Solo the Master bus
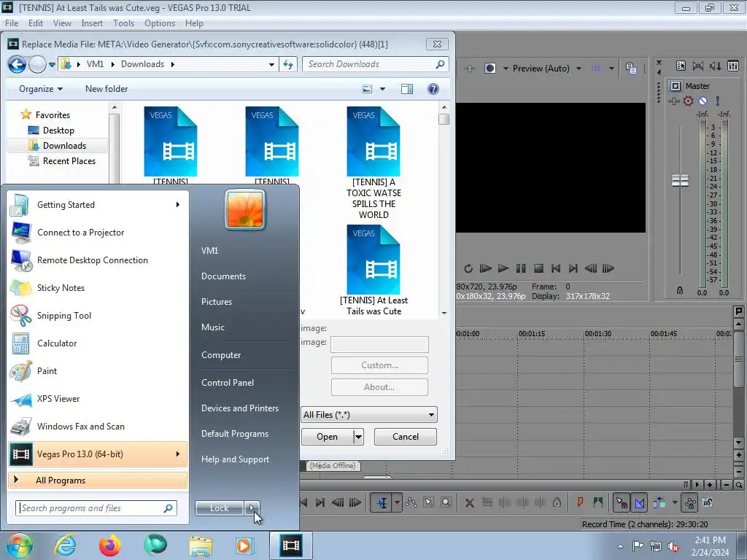Image resolution: width=747 pixels, height=560 pixels. (718, 101)
